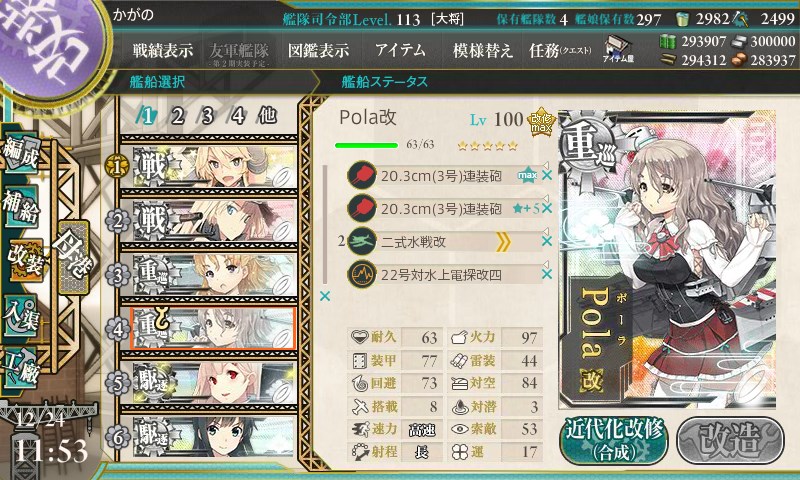Remove all equipment with the lower-left X
Viewport: 800px width, 480px height.
click(x=324, y=296)
